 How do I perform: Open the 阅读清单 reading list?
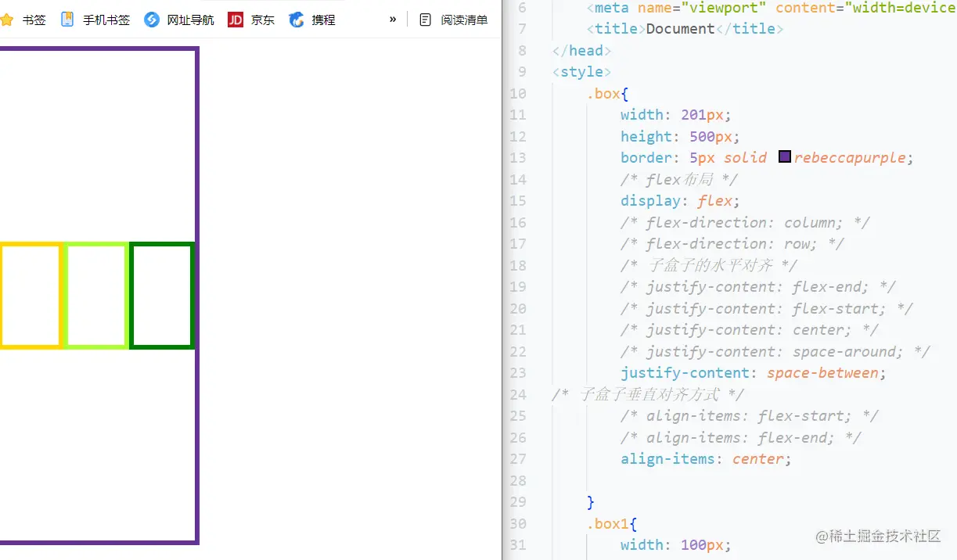(x=453, y=20)
